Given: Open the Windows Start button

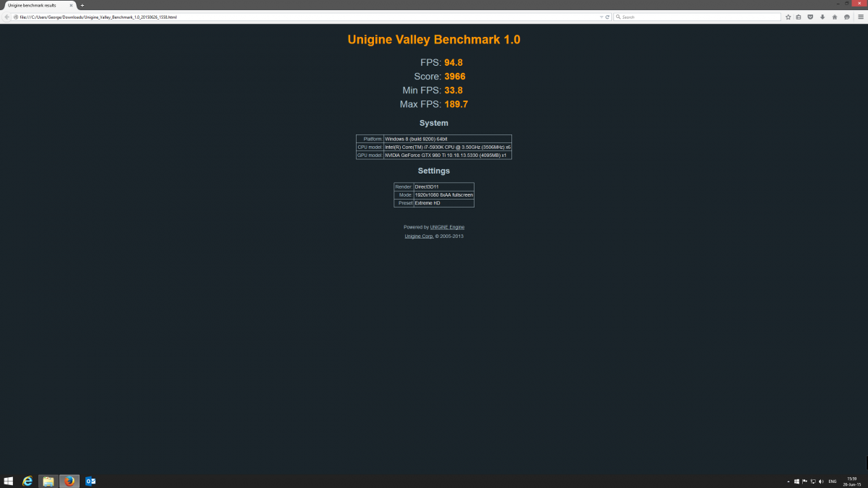Looking at the screenshot, I should 9,481.
